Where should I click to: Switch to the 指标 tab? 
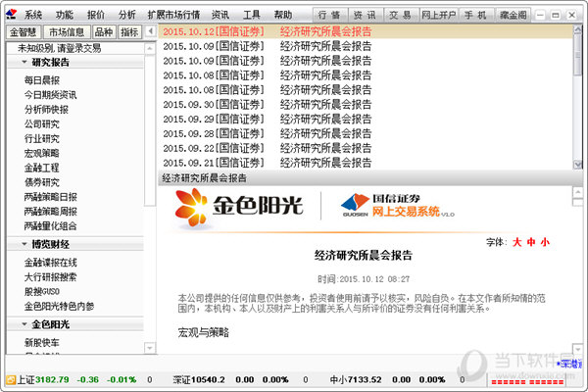click(x=129, y=32)
